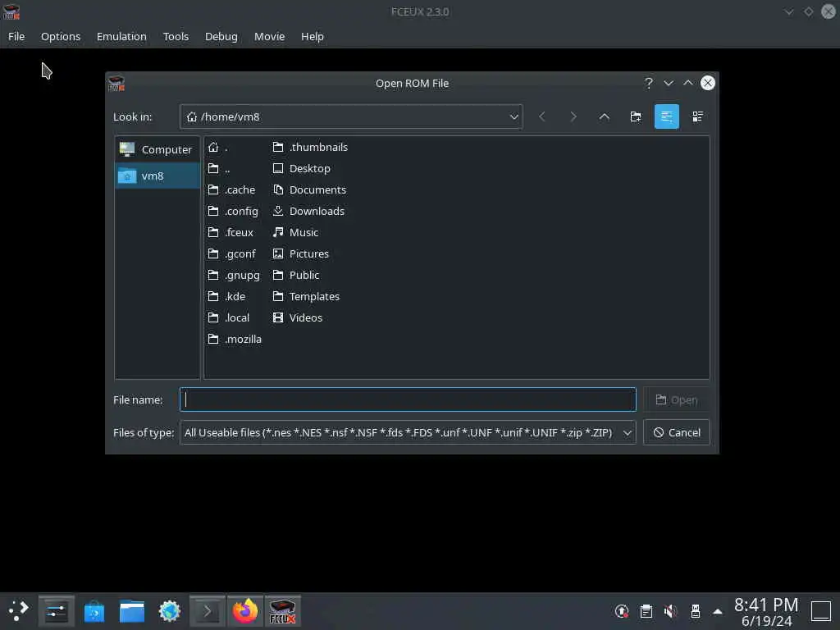Open the File menu
Viewport: 840px width, 630px height.
[16, 36]
